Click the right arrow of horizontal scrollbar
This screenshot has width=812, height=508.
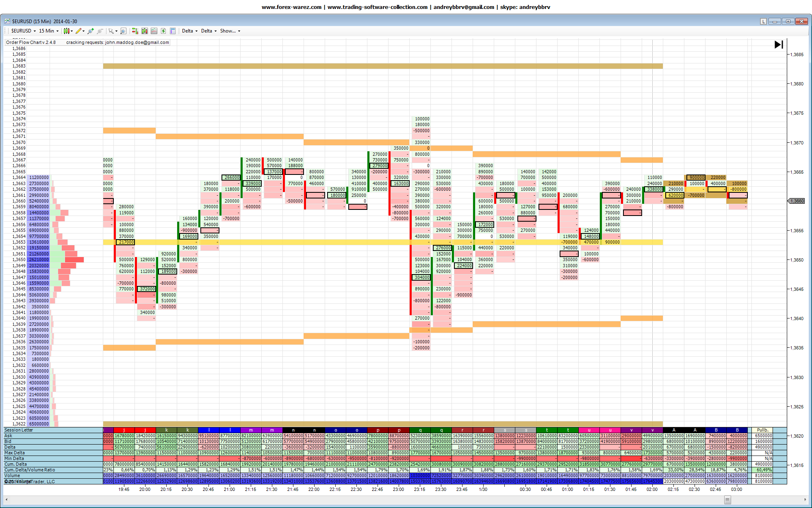(805, 499)
